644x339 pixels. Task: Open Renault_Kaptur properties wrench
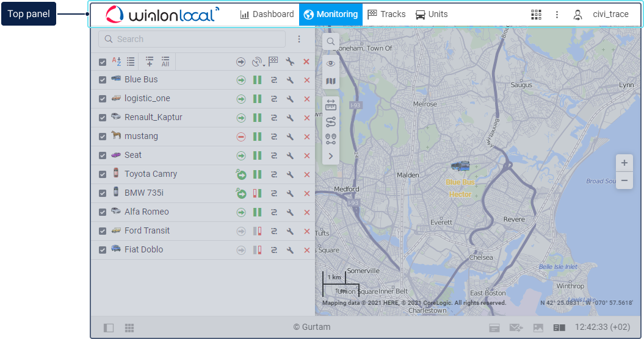click(x=290, y=118)
